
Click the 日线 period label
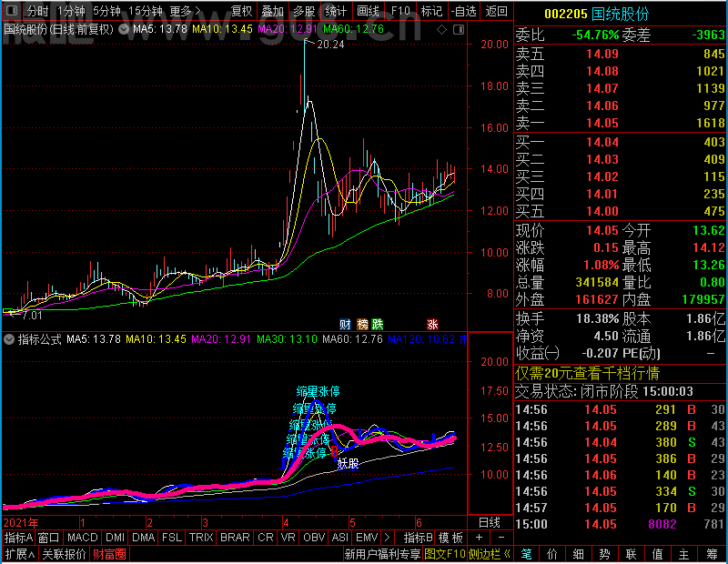(490, 523)
